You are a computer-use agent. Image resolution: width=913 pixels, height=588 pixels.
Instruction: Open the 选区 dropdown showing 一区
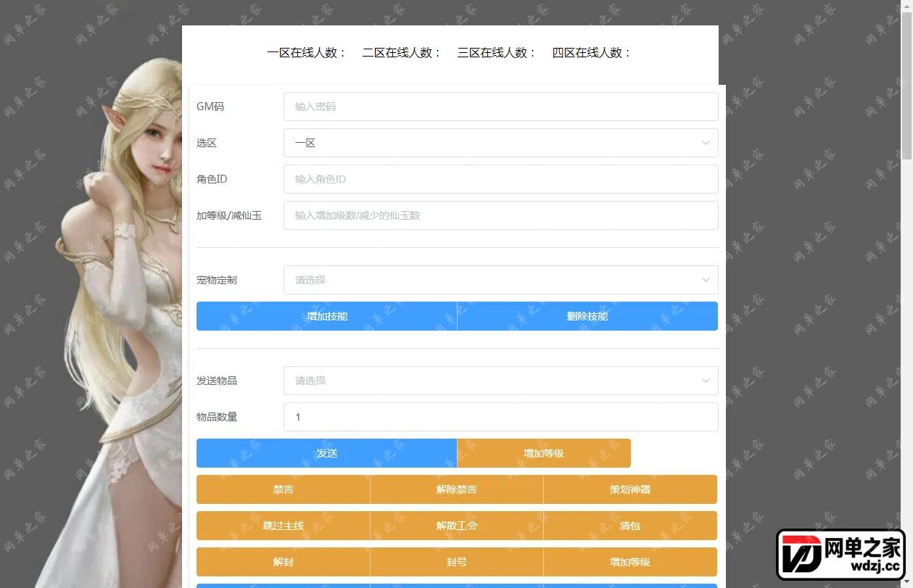[x=500, y=143]
